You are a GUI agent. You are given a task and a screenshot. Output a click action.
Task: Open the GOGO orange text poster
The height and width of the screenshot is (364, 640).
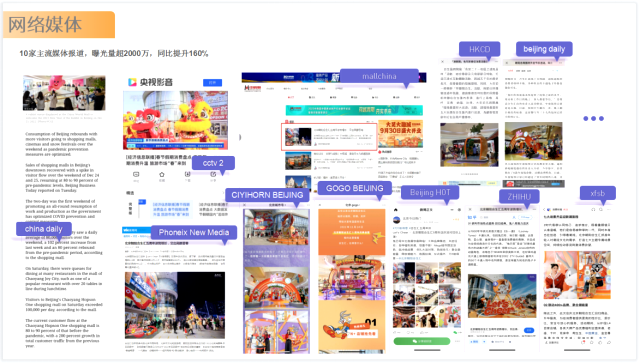(351, 232)
